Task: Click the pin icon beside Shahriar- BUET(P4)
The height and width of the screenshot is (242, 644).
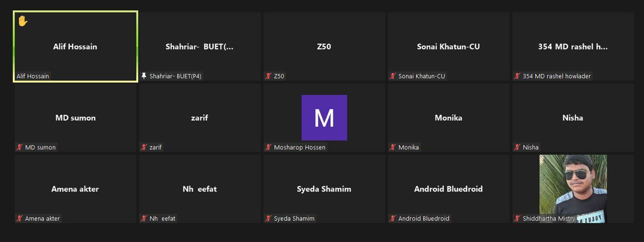Action: [144, 76]
